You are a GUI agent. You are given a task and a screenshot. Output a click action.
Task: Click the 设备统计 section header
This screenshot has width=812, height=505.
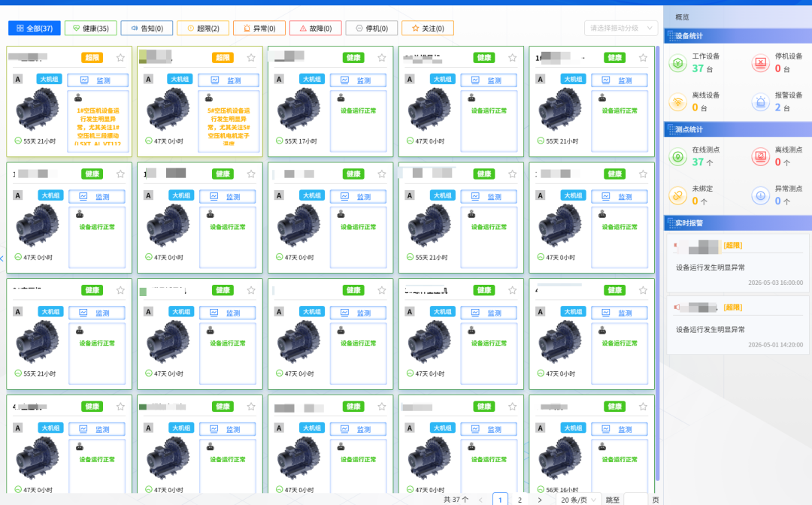point(738,36)
